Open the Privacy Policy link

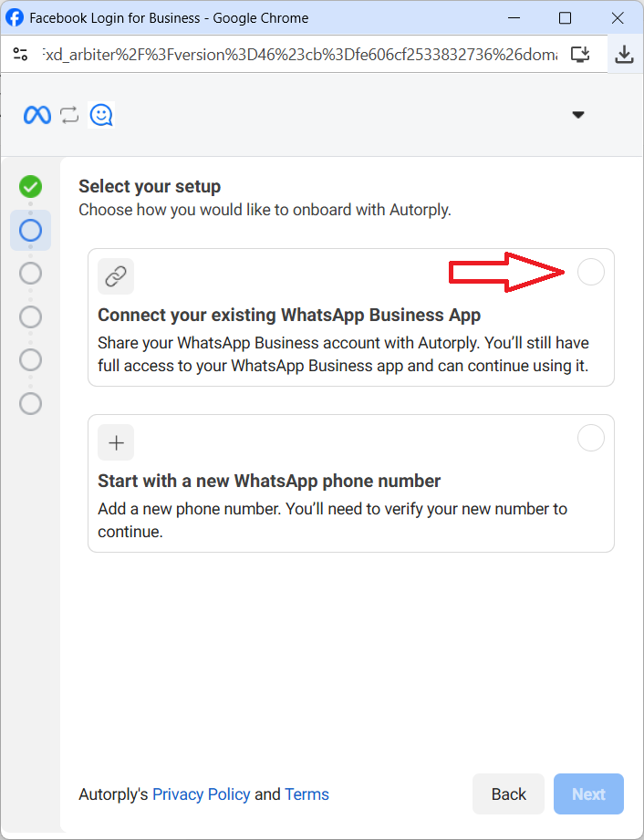pyautogui.click(x=202, y=793)
